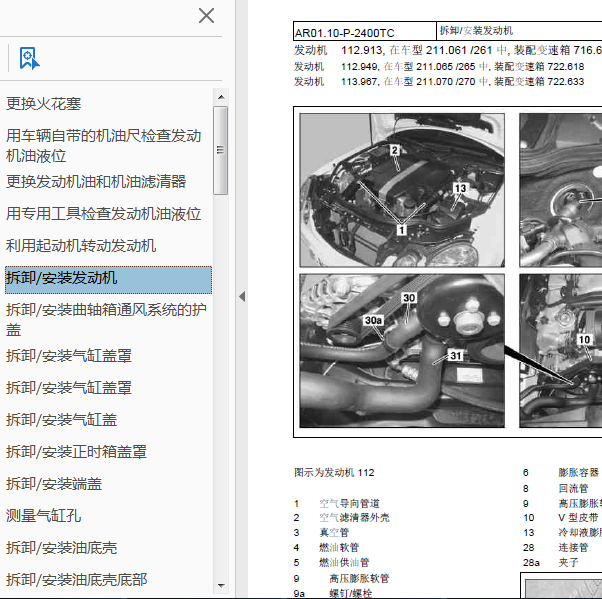Open bookmark 拆卸/安装气缸盖
Screen dimensions: 602x599
[61, 420]
